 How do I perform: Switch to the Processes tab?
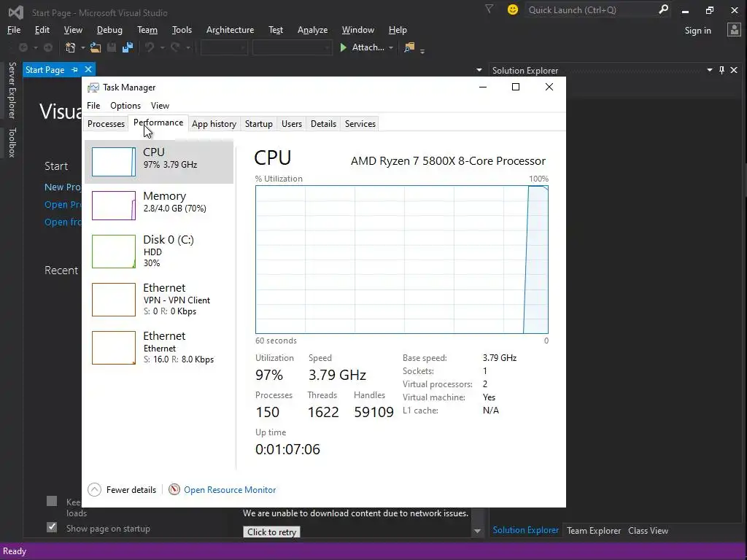(106, 124)
